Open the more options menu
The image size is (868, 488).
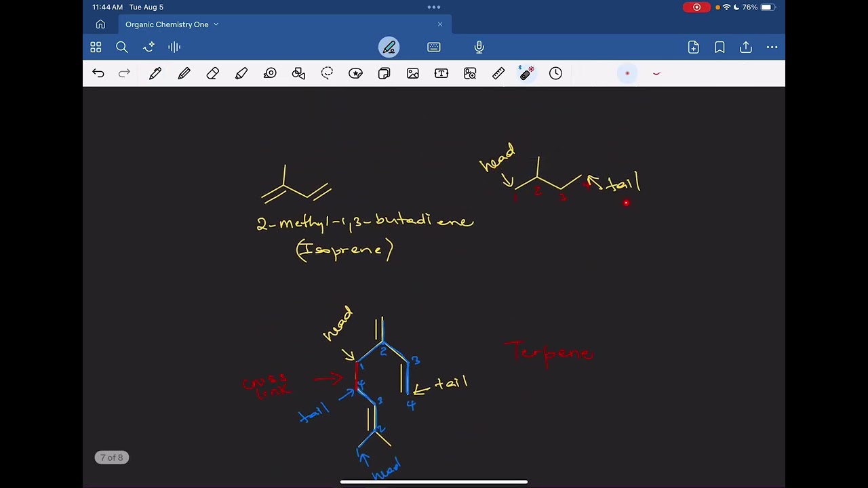(x=772, y=47)
